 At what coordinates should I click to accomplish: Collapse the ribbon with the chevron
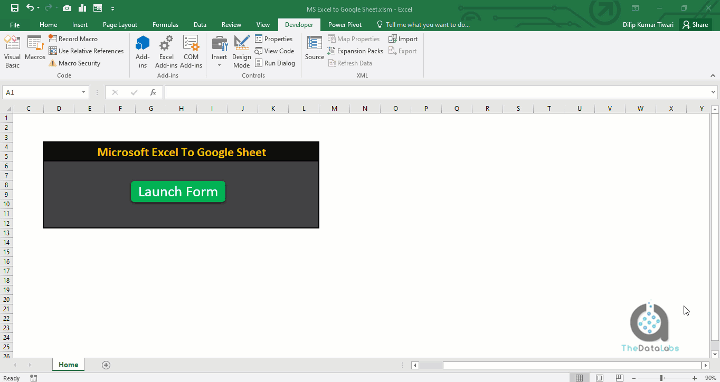(713, 76)
